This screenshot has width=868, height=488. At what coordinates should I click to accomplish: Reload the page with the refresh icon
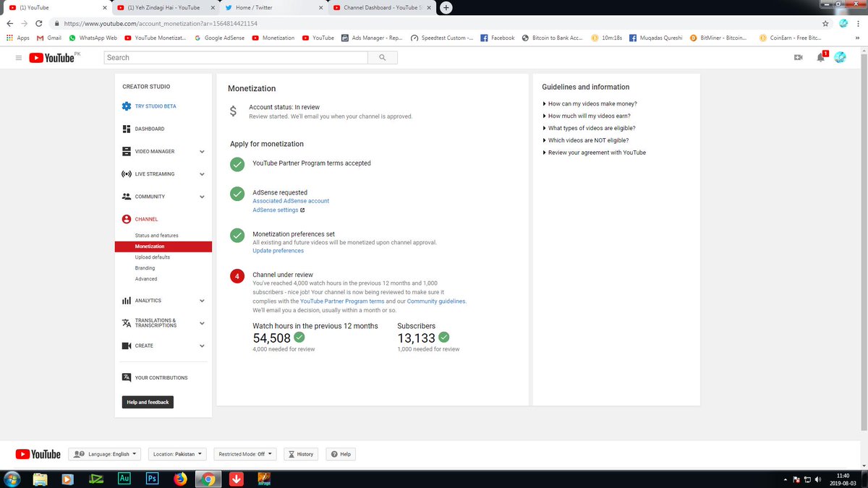(x=38, y=23)
